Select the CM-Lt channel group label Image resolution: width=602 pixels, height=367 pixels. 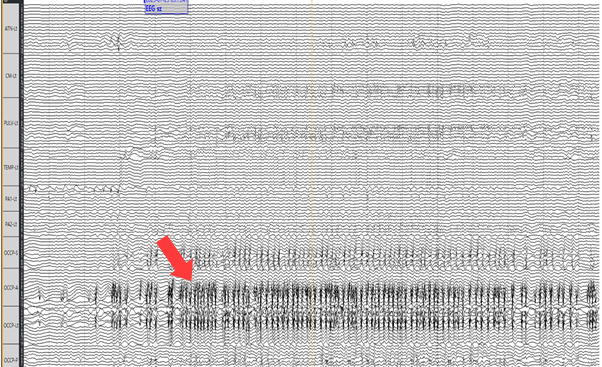(11, 76)
